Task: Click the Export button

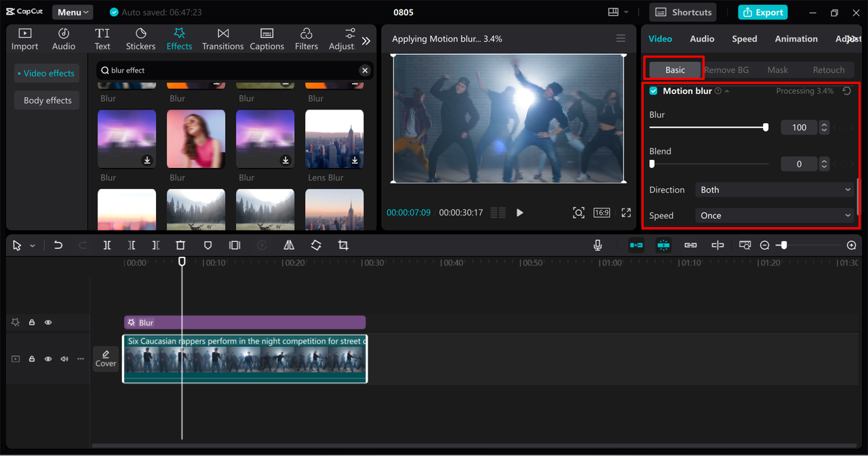Action: tap(763, 12)
